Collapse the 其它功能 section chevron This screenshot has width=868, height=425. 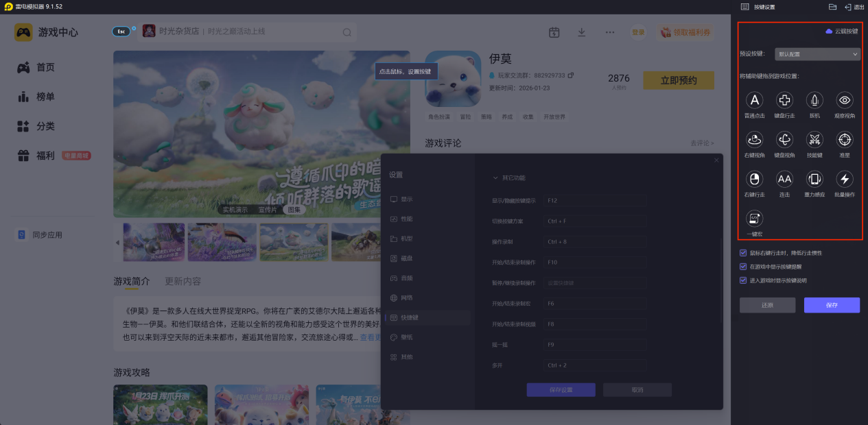495,178
